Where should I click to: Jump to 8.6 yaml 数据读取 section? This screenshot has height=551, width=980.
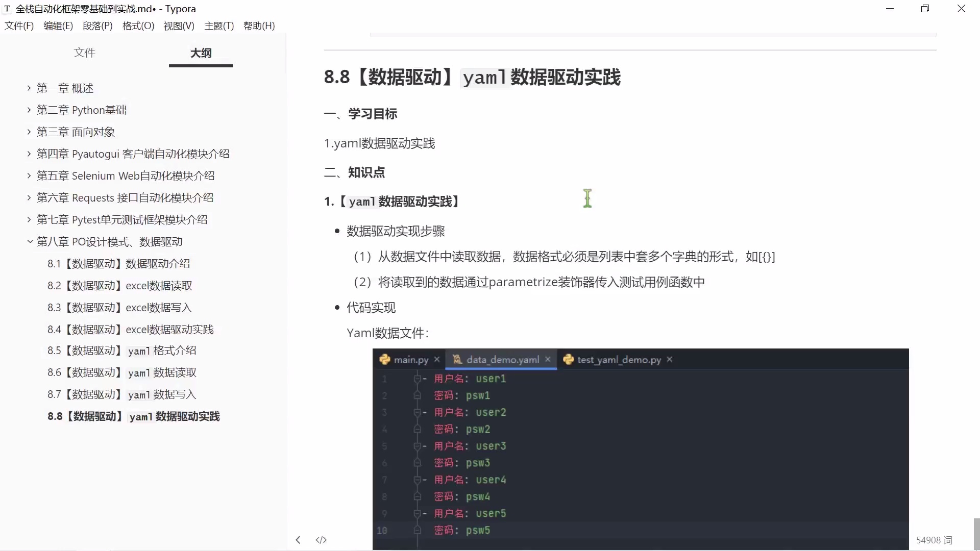(122, 373)
